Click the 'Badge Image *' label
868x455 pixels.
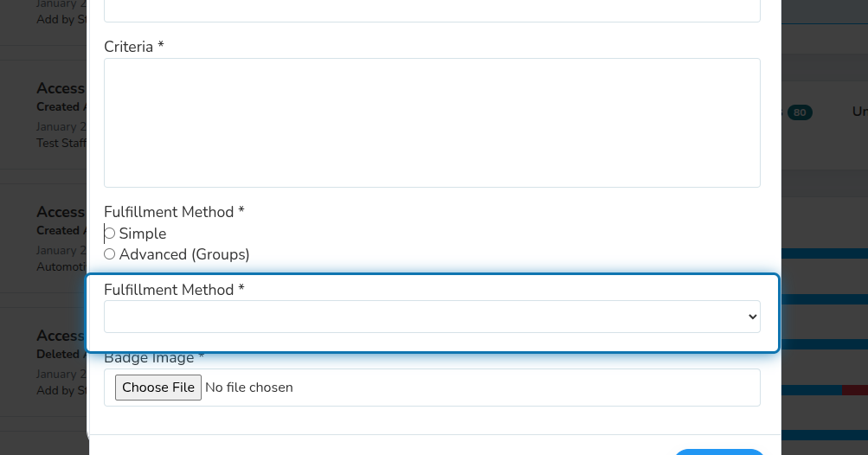tap(154, 358)
